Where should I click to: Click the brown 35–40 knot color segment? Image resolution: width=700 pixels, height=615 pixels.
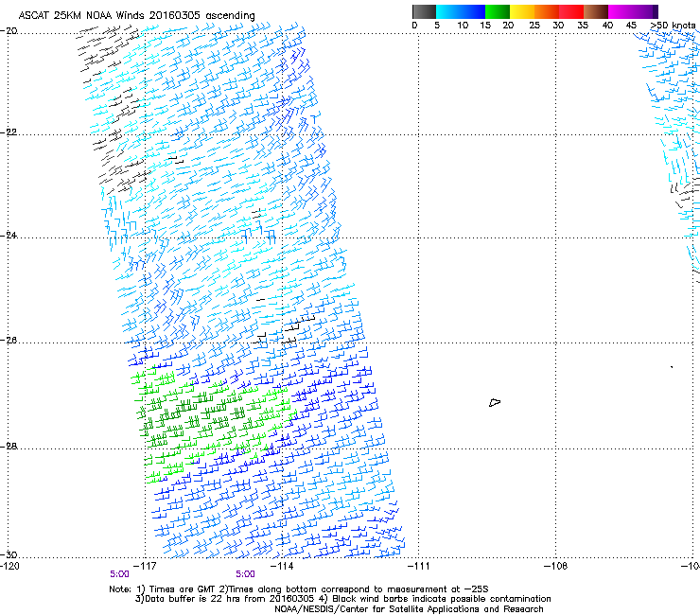[596, 11]
